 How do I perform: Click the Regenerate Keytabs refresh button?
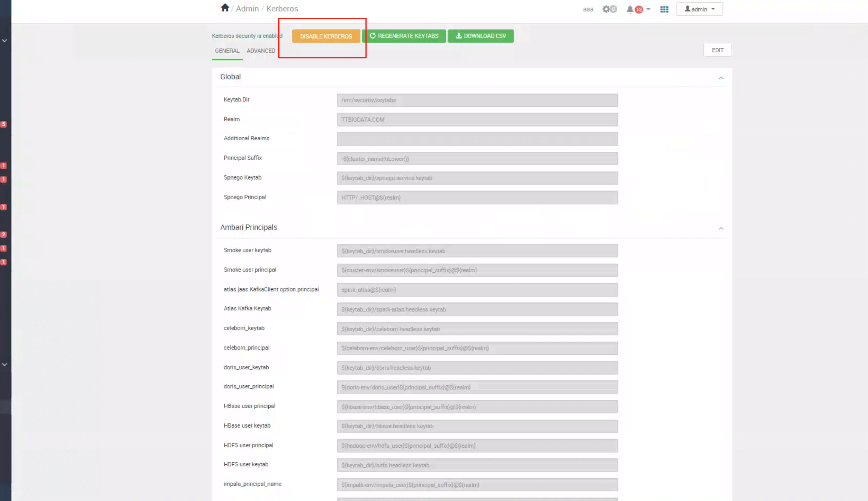(404, 36)
